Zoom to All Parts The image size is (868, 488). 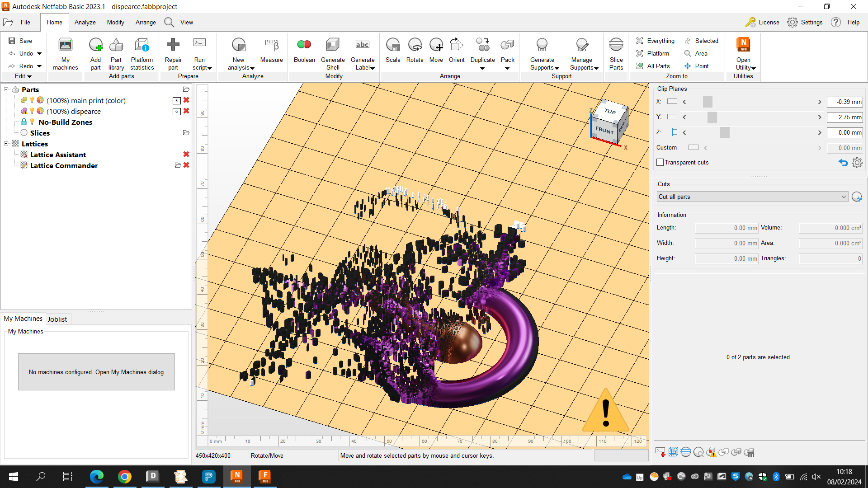click(x=653, y=66)
